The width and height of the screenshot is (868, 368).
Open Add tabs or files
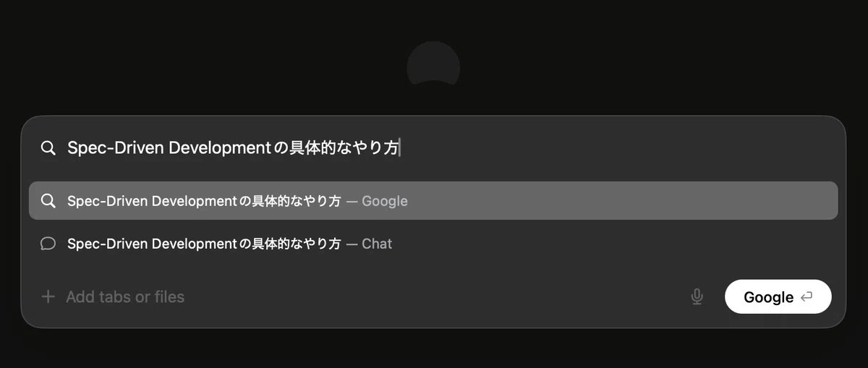pyautogui.click(x=125, y=296)
